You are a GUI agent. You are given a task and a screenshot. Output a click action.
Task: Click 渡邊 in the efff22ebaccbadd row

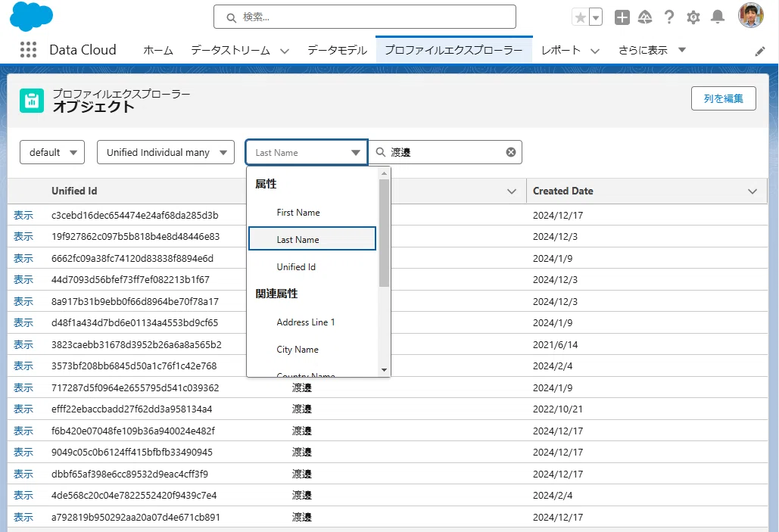(x=301, y=409)
